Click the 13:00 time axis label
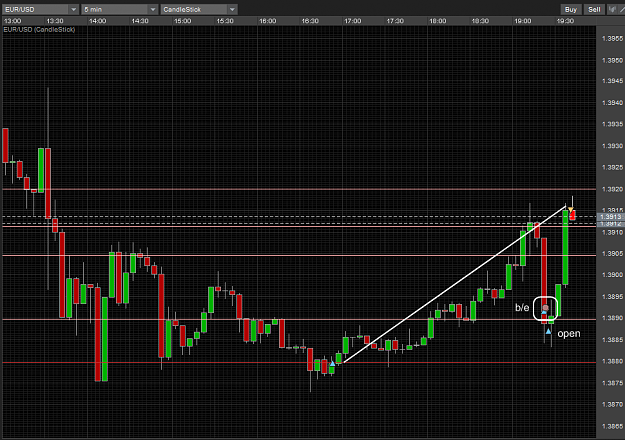625x440 pixels. [12, 21]
